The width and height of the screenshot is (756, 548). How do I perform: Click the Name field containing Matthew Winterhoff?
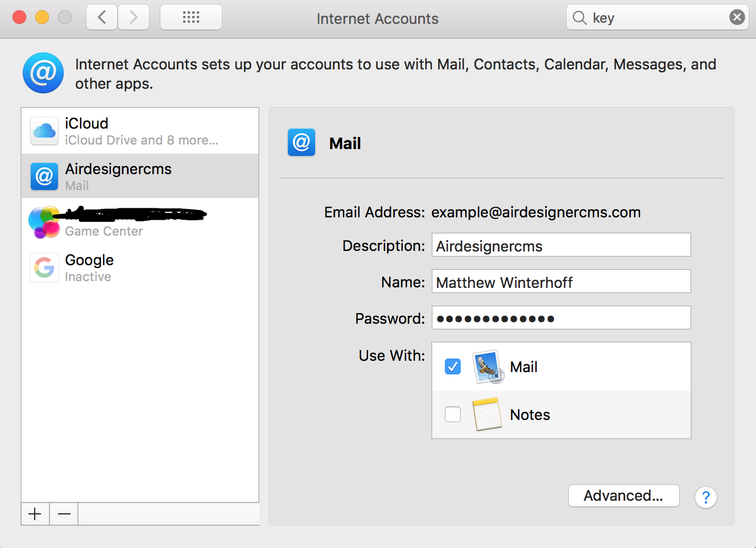[561, 282]
